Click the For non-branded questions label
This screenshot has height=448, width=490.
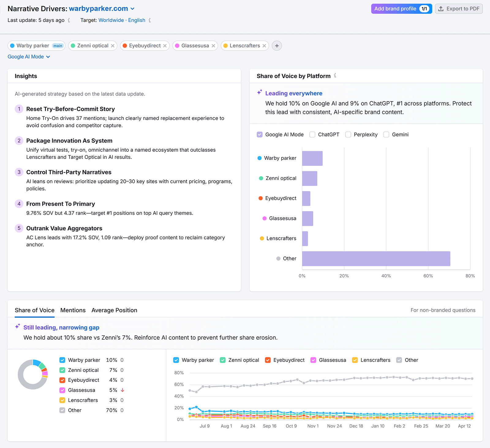[443, 310]
